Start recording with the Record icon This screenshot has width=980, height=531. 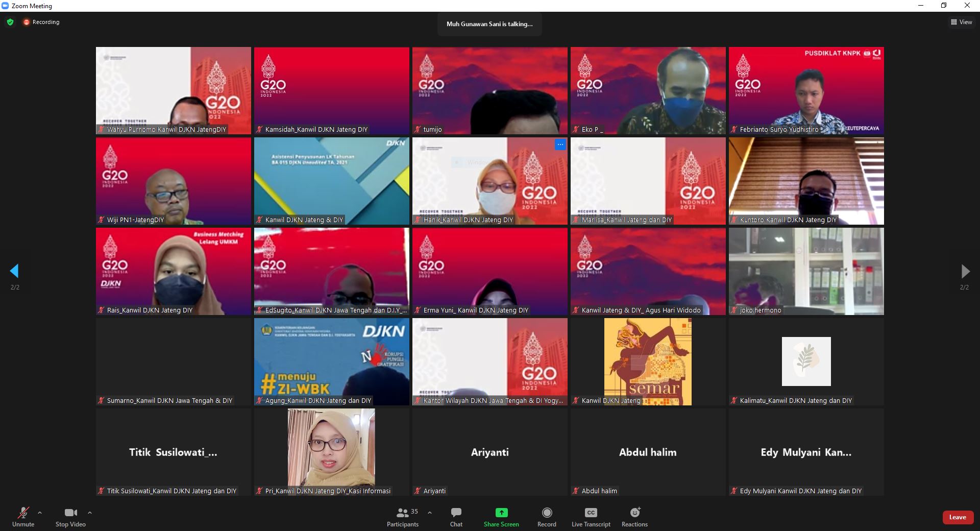[547, 513]
